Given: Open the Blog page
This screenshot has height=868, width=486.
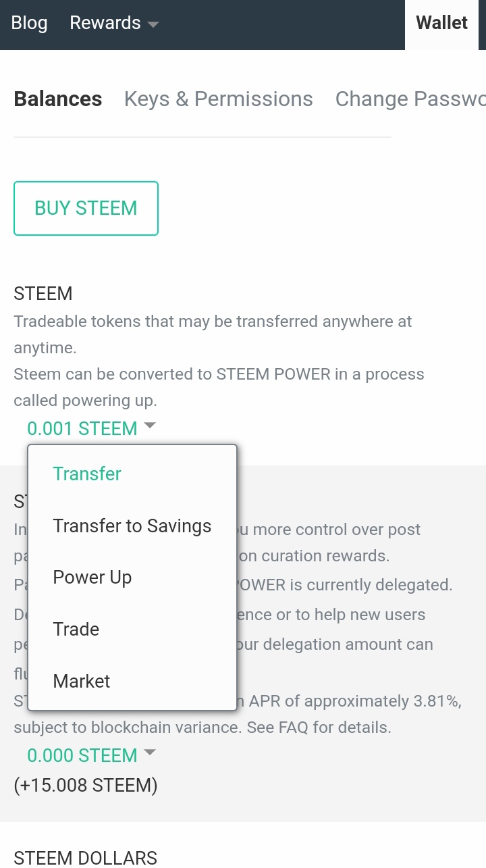Looking at the screenshot, I should [x=29, y=23].
